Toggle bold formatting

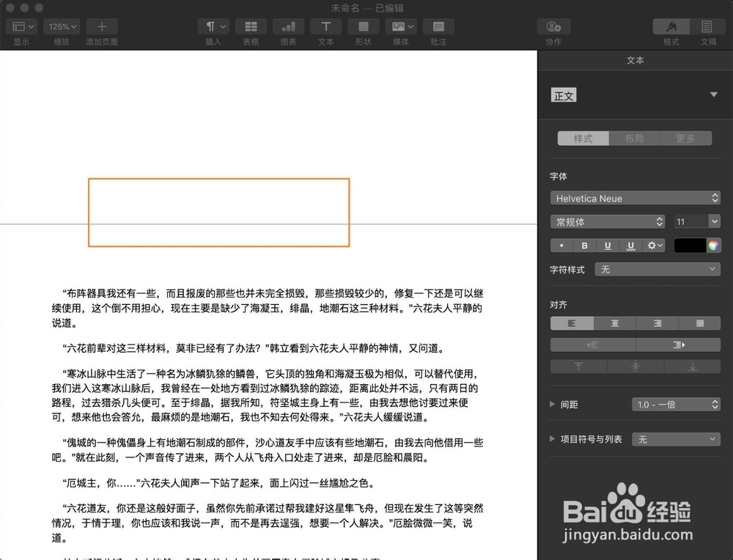pyautogui.click(x=584, y=246)
